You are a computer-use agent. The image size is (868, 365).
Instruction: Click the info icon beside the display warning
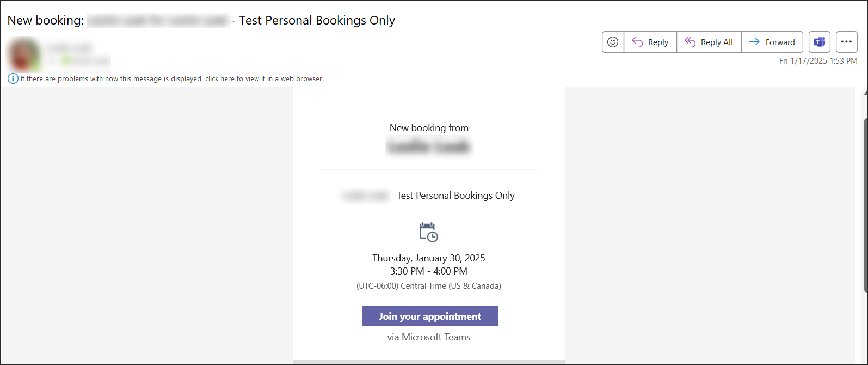pos(12,78)
